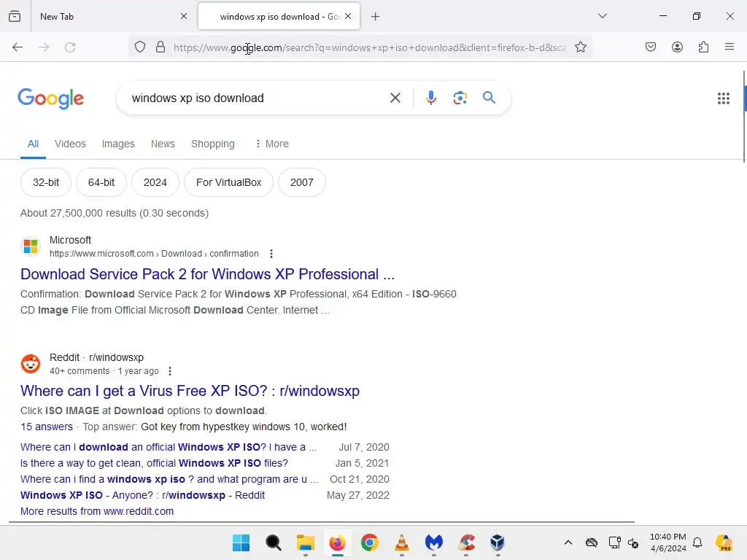The image size is (747, 560).
Task: Switch to the Videos results tab
Action: [70, 144]
